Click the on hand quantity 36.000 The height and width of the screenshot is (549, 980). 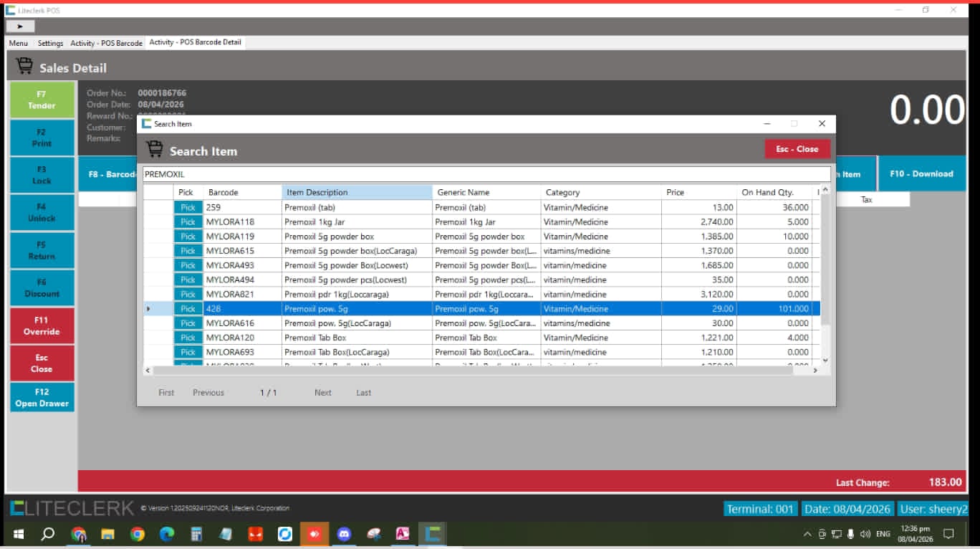(x=774, y=207)
